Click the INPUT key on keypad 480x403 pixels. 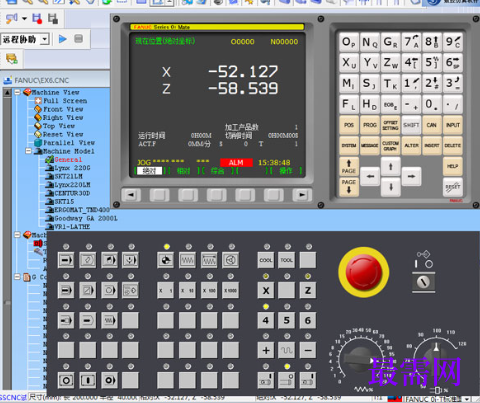click(453, 125)
